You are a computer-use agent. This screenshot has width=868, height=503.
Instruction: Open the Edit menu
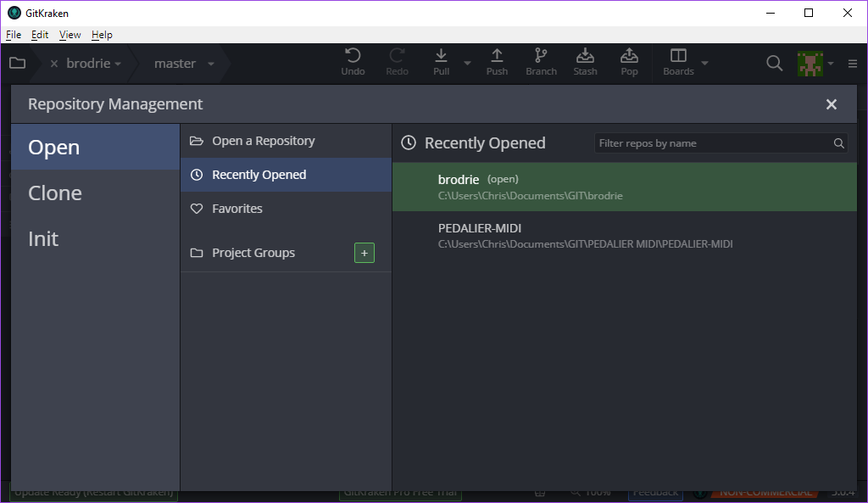pos(39,34)
